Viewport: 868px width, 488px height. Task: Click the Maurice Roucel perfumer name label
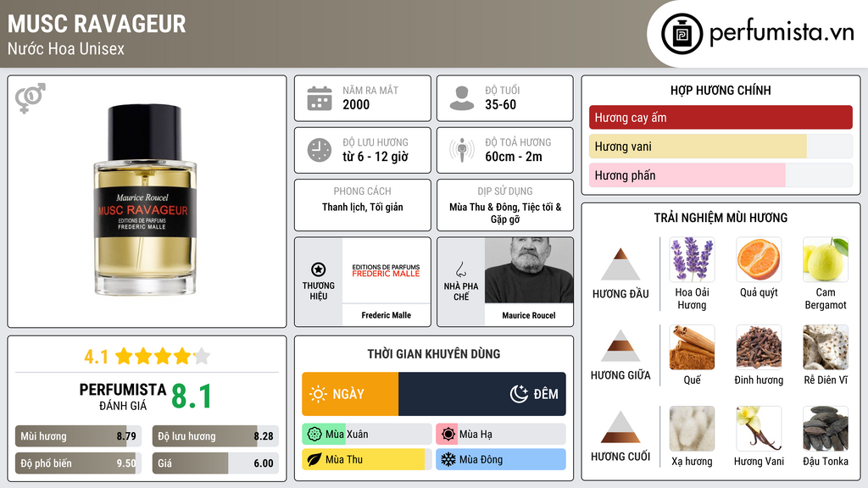tap(529, 315)
